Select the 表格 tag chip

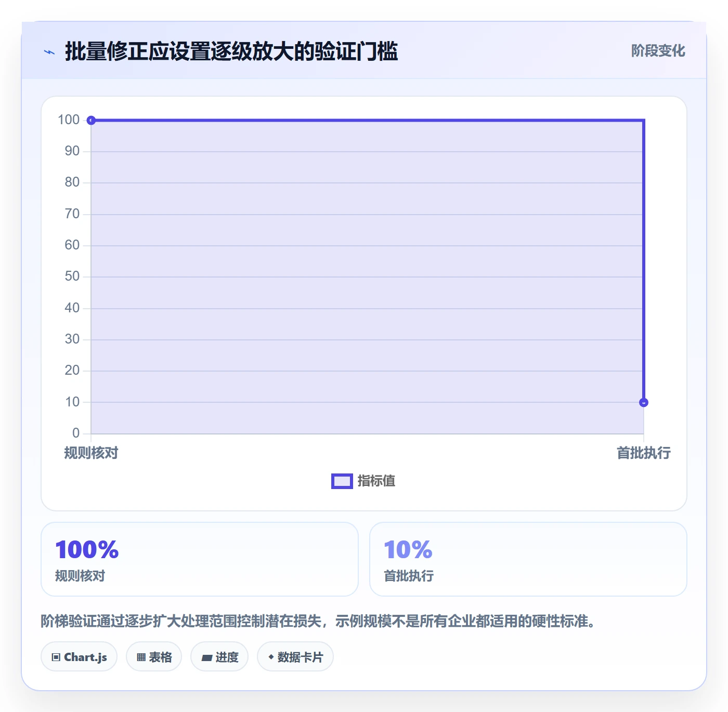[x=154, y=657]
